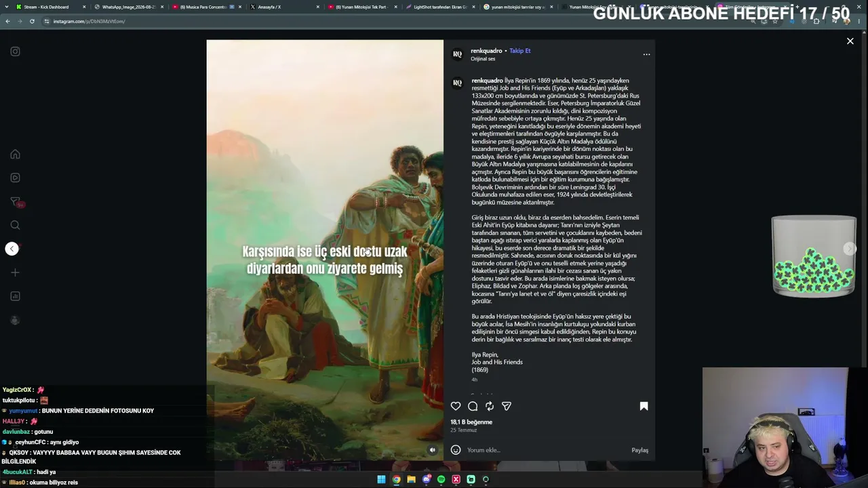Click the instagram.com address bar
The image size is (868, 488).
(393, 21)
